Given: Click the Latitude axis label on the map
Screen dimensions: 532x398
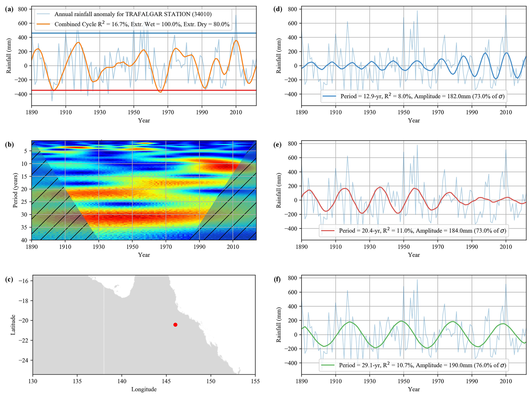Looking at the screenshot, I should tap(13, 325).
